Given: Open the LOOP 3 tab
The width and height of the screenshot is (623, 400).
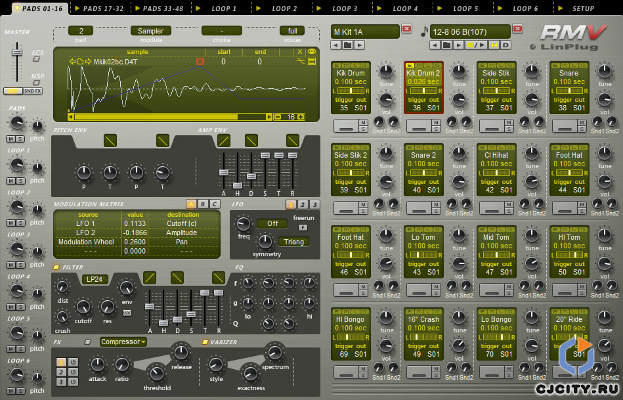Looking at the screenshot, I should tap(341, 8).
